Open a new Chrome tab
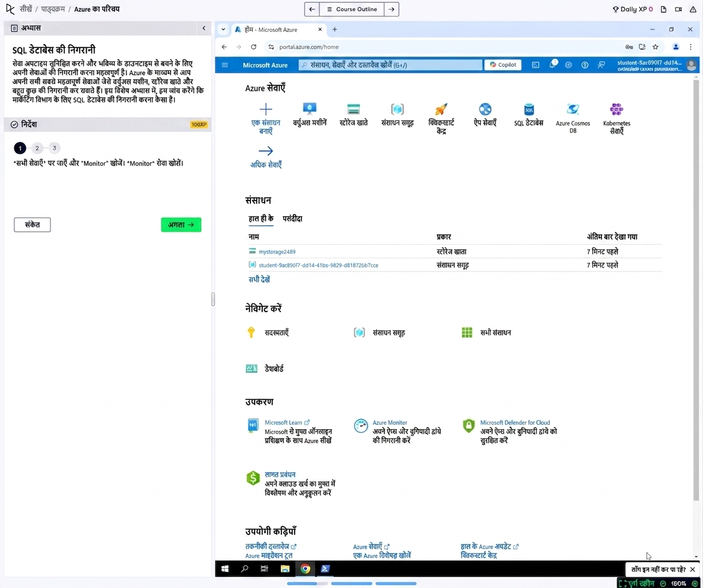Viewport: 703px width, 588px height. pyautogui.click(x=334, y=29)
